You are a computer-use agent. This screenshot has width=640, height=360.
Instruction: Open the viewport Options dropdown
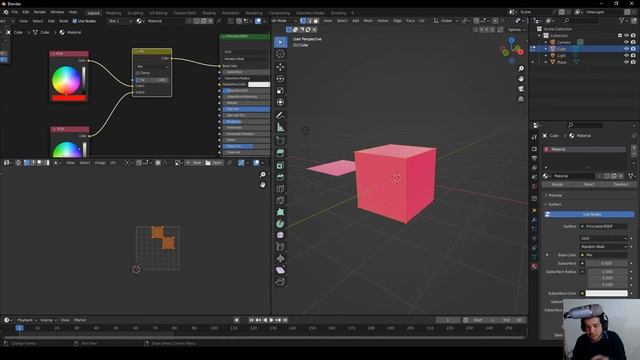(x=516, y=30)
